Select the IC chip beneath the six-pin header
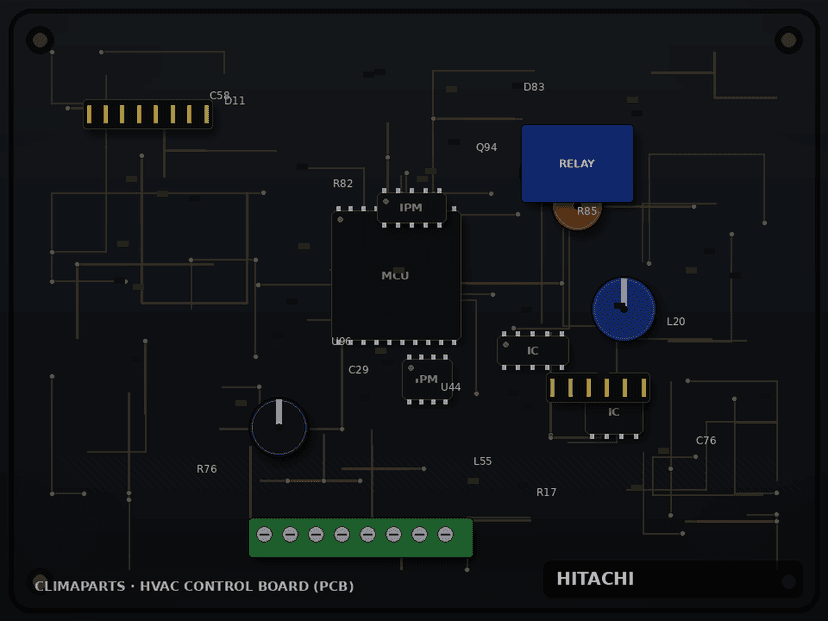828x621 pixels. point(614,417)
